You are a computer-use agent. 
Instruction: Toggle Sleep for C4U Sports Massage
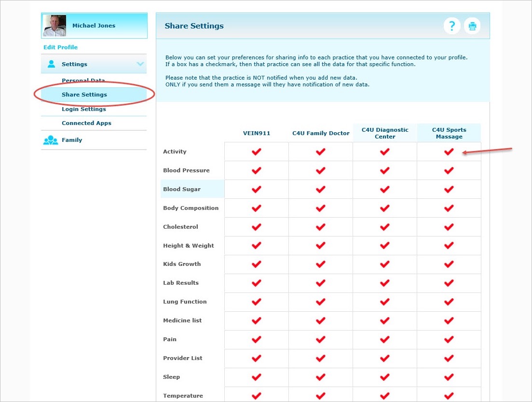[x=449, y=377]
